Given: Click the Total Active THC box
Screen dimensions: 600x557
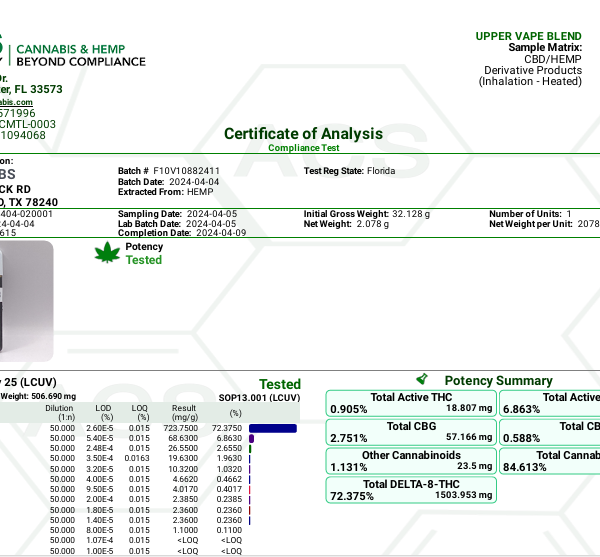Looking at the screenshot, I should [411, 403].
